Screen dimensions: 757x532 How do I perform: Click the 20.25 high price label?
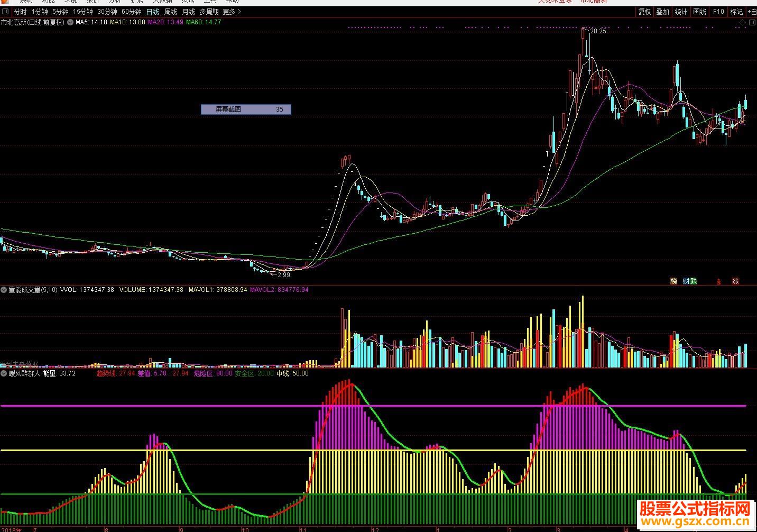(x=598, y=31)
